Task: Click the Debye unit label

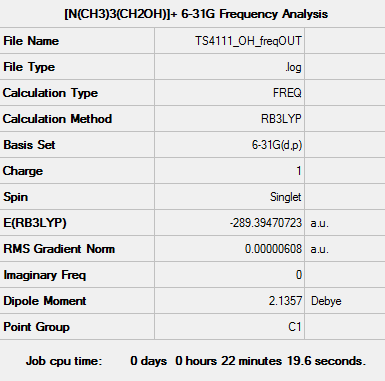Action: click(x=326, y=301)
